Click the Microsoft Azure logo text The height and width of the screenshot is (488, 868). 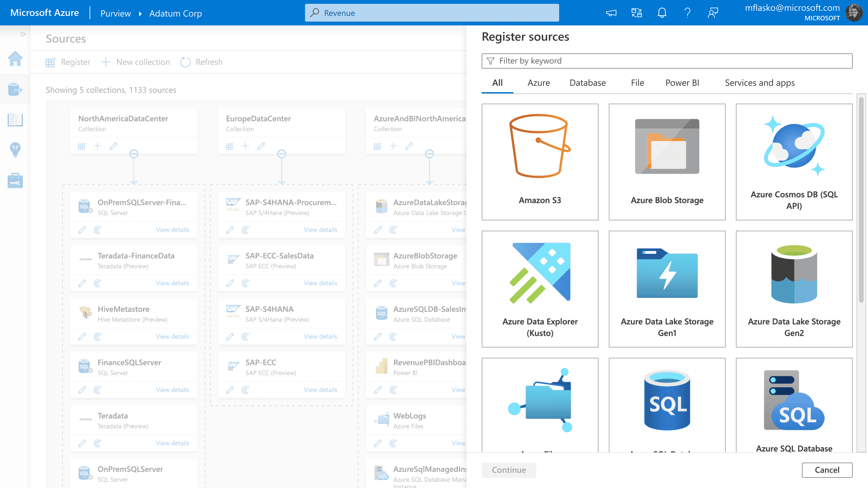(44, 13)
